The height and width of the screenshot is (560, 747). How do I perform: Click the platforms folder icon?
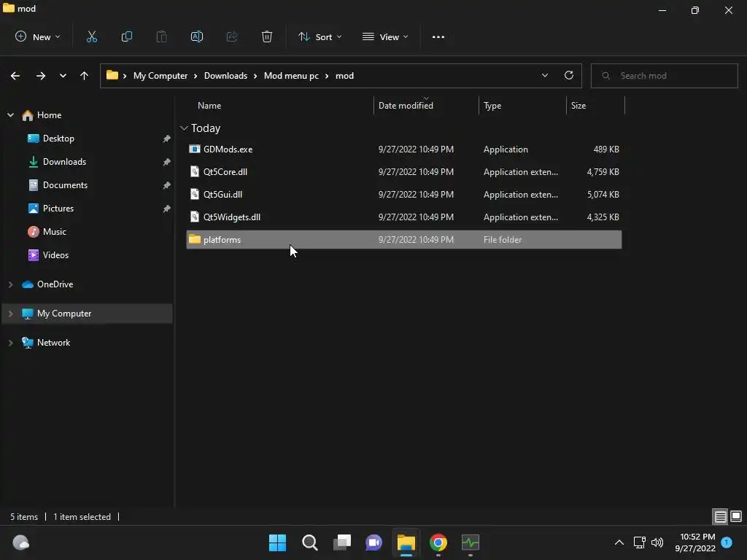[x=194, y=239]
